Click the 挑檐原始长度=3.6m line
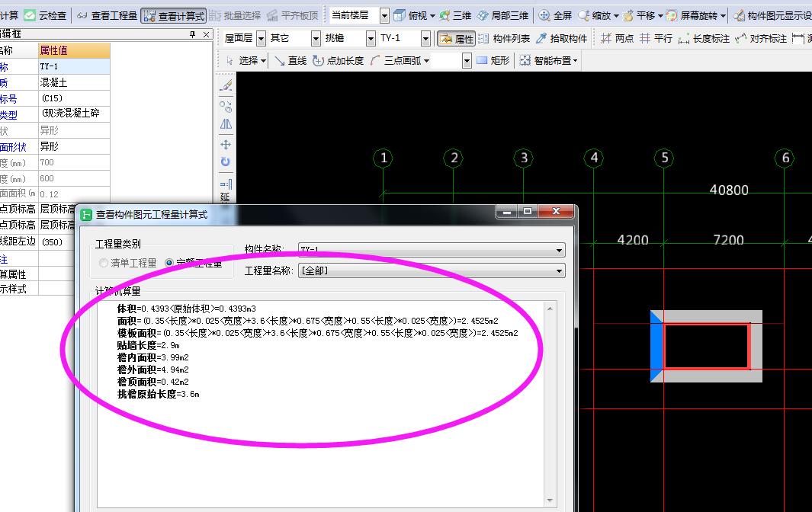This screenshot has width=812, height=512. [158, 394]
